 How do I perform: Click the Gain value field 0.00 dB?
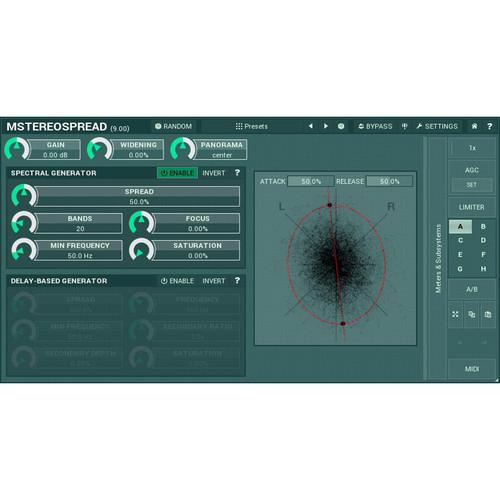pos(55,155)
